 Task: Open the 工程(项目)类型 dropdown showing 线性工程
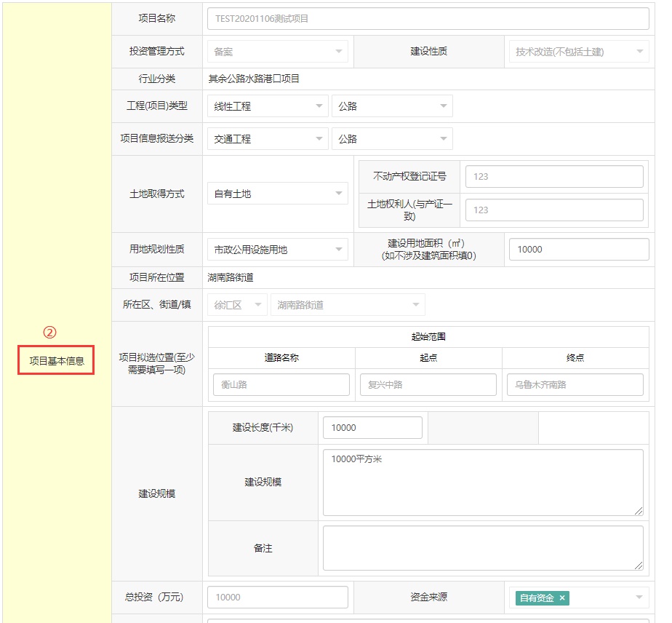pyautogui.click(x=267, y=106)
